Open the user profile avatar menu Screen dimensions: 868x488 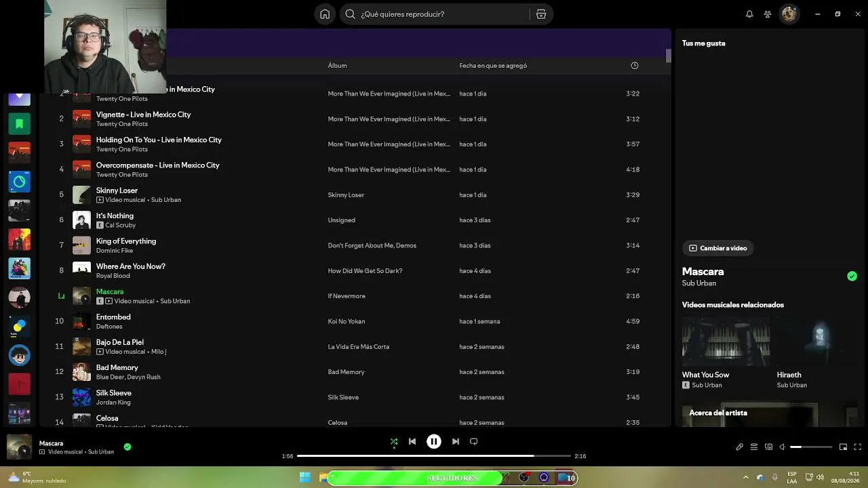(x=789, y=14)
